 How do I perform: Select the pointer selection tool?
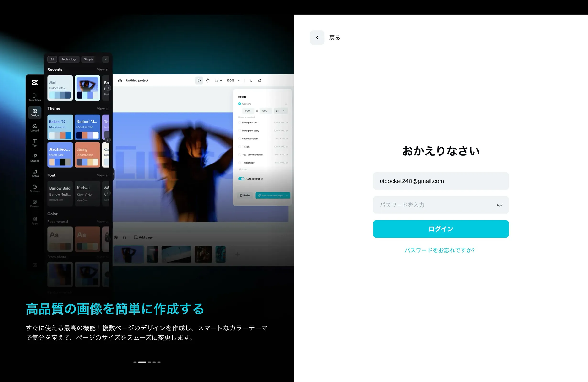(199, 80)
